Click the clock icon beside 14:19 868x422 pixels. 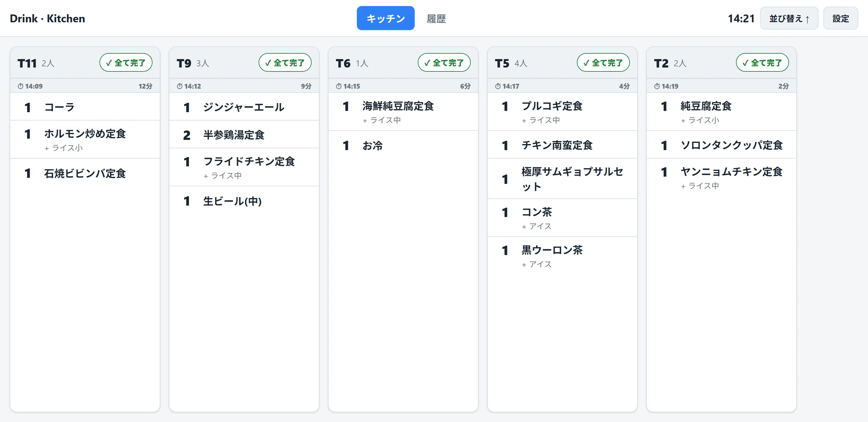point(657,86)
